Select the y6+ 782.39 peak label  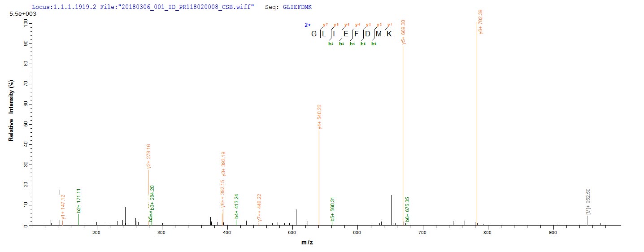click(481, 22)
